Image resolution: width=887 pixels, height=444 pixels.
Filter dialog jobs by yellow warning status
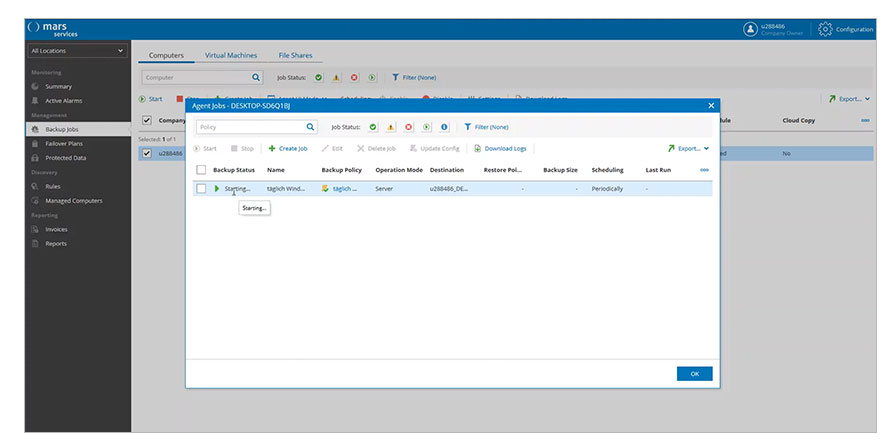(391, 127)
